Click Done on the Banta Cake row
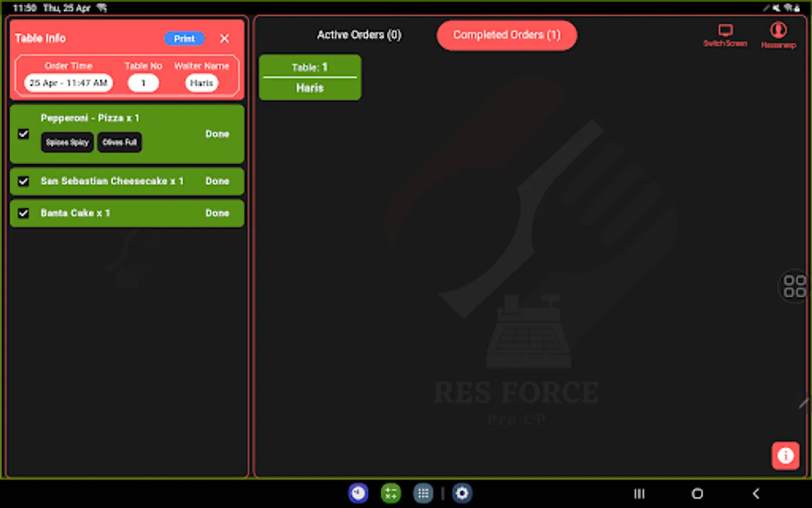The image size is (812, 508). 217,213
